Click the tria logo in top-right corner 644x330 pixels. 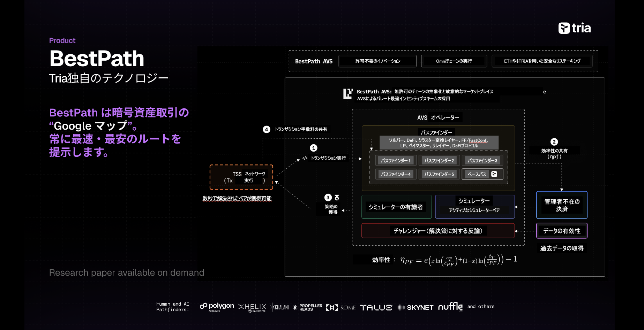coord(574,28)
